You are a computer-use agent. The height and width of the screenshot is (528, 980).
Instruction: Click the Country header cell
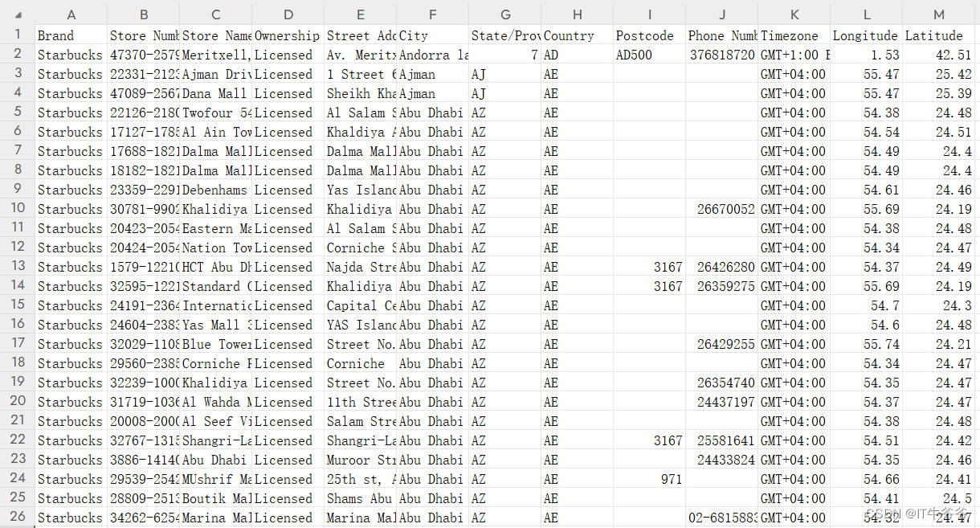click(x=577, y=35)
